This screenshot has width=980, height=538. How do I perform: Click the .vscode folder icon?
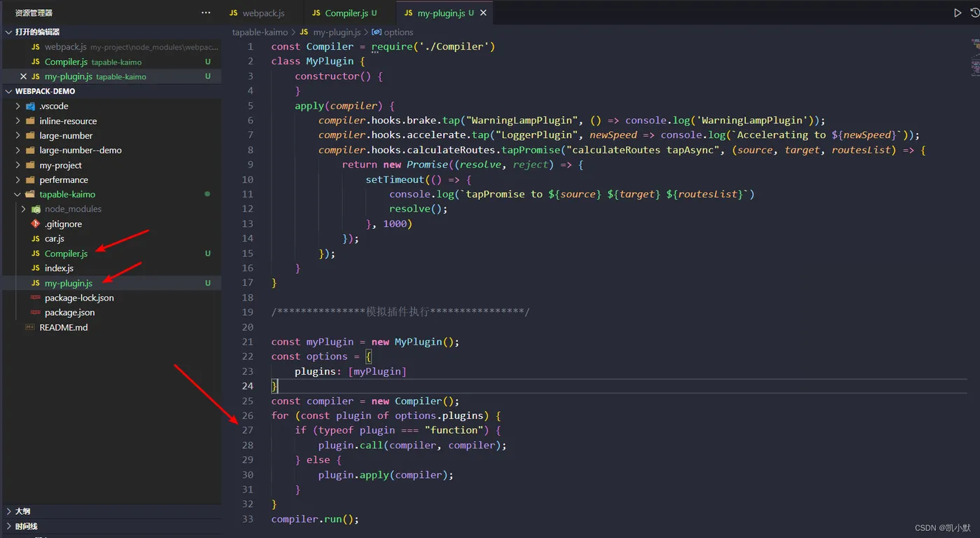[30, 106]
